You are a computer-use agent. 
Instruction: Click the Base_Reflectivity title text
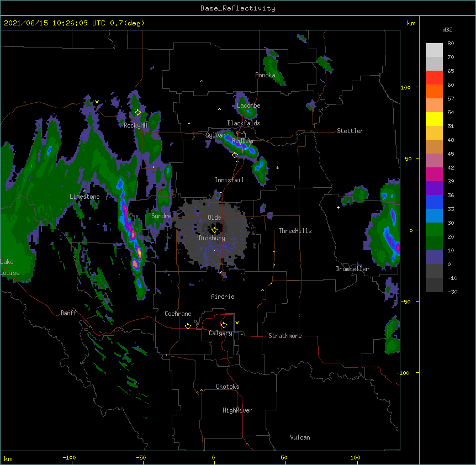point(238,8)
